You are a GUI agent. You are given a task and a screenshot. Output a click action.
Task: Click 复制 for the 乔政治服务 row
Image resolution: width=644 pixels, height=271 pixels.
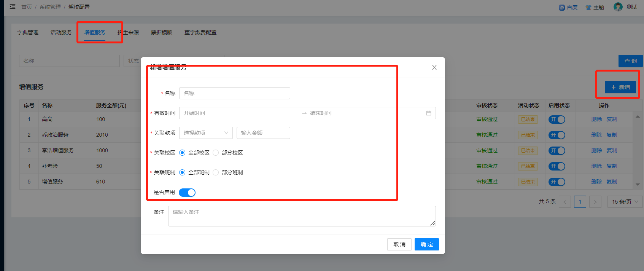click(612, 135)
